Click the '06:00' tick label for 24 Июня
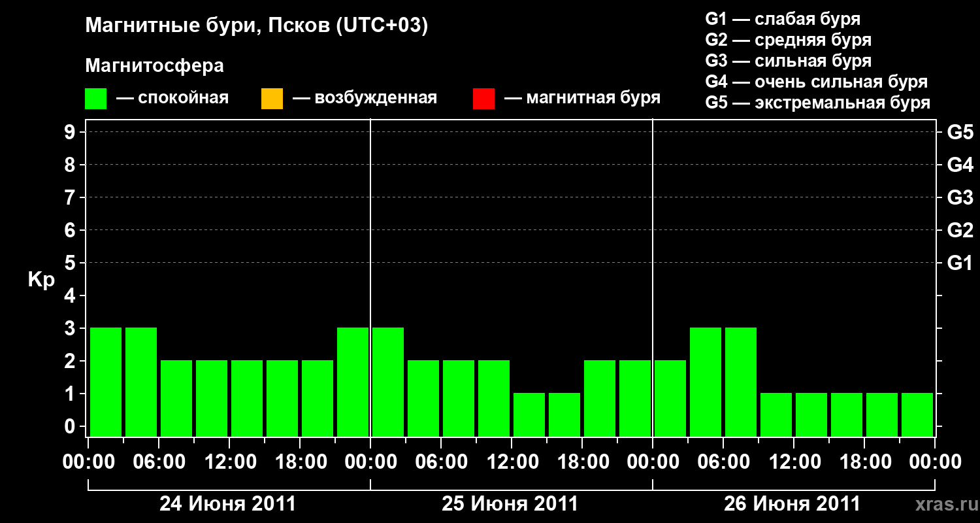Viewport: 980px width, 523px height. coord(159,462)
